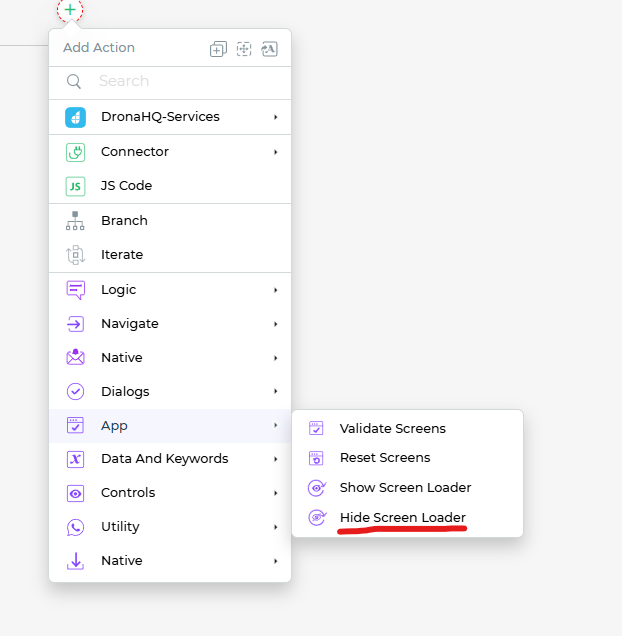Image resolution: width=622 pixels, height=636 pixels.
Task: Expand the Dialogs submenu arrow
Action: click(x=275, y=391)
